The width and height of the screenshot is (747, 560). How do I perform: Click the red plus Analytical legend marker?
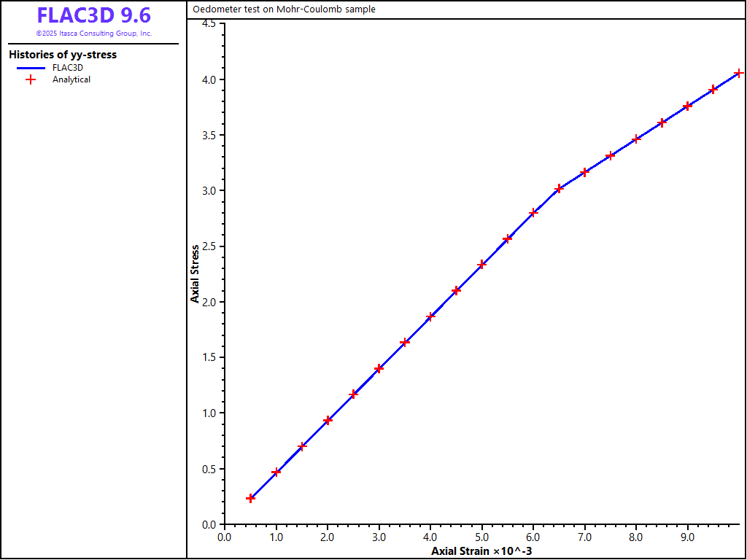click(x=31, y=79)
